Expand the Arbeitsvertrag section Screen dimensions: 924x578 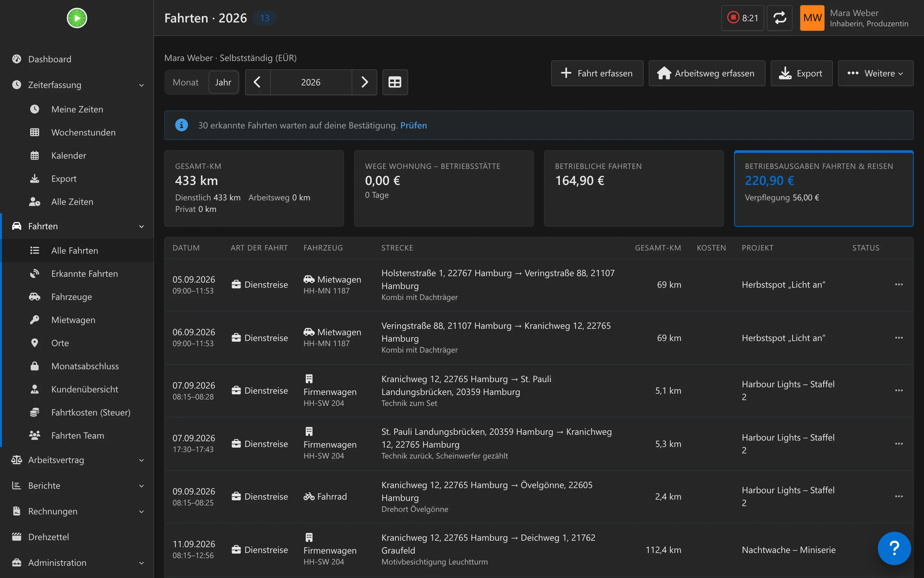77,460
